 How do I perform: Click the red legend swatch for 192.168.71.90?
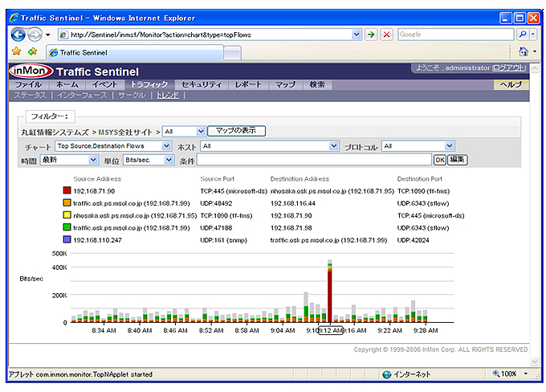pos(67,190)
